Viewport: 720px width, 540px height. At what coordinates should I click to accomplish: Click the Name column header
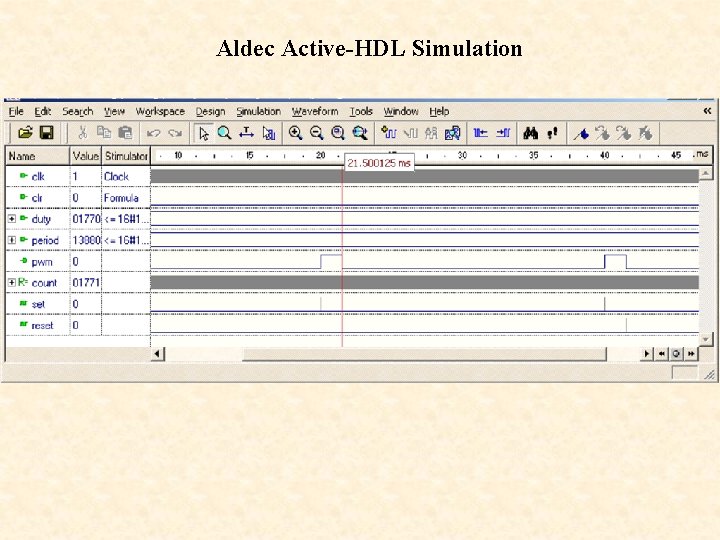point(38,156)
